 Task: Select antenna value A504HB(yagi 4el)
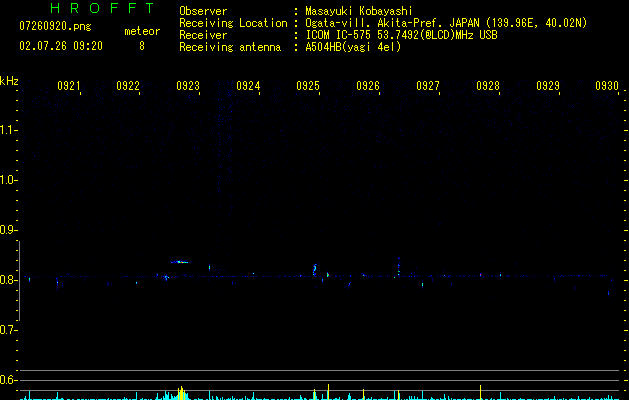tap(353, 47)
